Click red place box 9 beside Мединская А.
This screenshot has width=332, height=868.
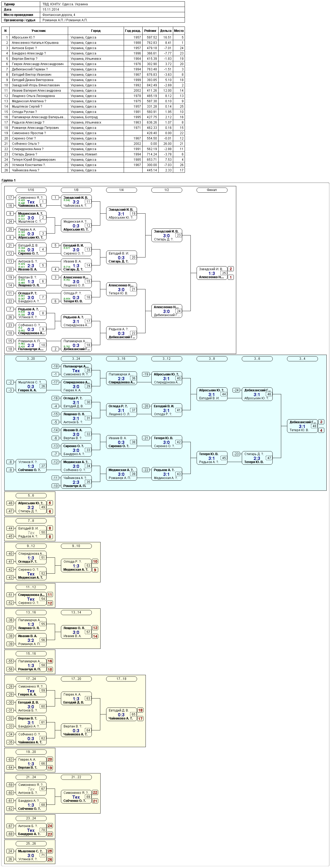(95, 570)
